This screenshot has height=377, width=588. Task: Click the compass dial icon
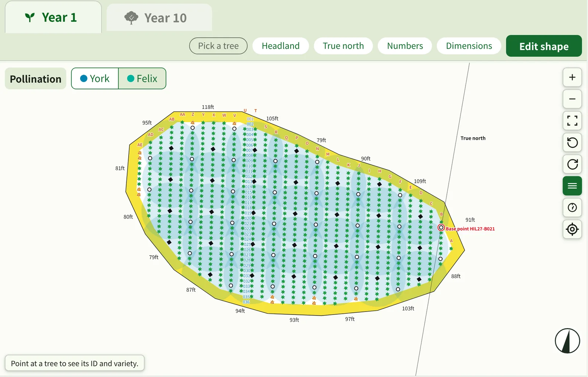[572, 207]
